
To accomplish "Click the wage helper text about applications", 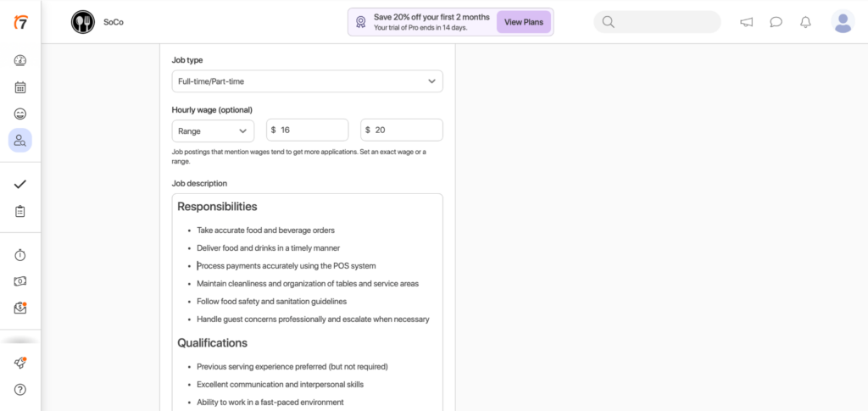I will click(x=299, y=157).
